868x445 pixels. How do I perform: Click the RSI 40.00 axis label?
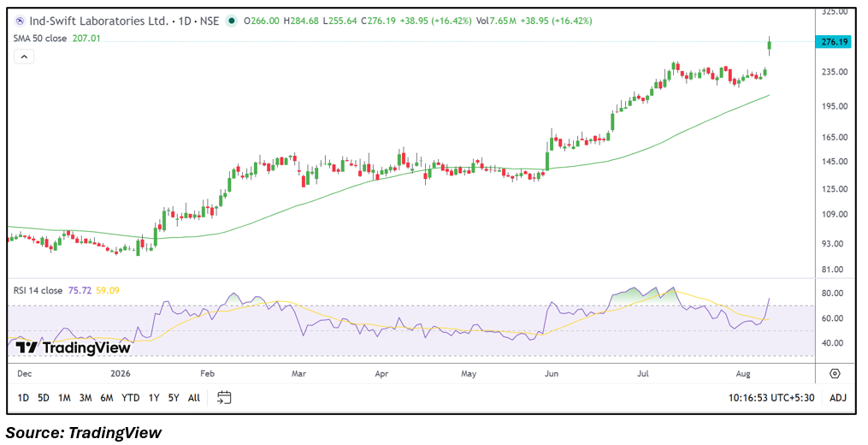[834, 343]
